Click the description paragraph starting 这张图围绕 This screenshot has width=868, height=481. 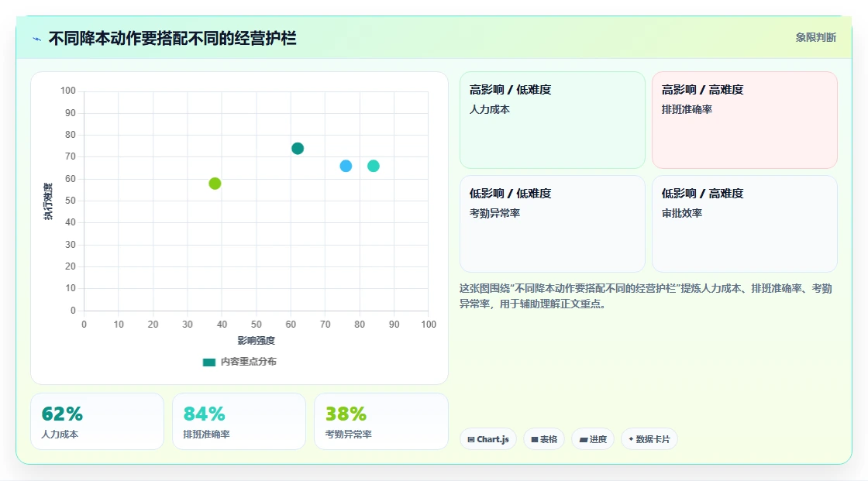tap(646, 296)
